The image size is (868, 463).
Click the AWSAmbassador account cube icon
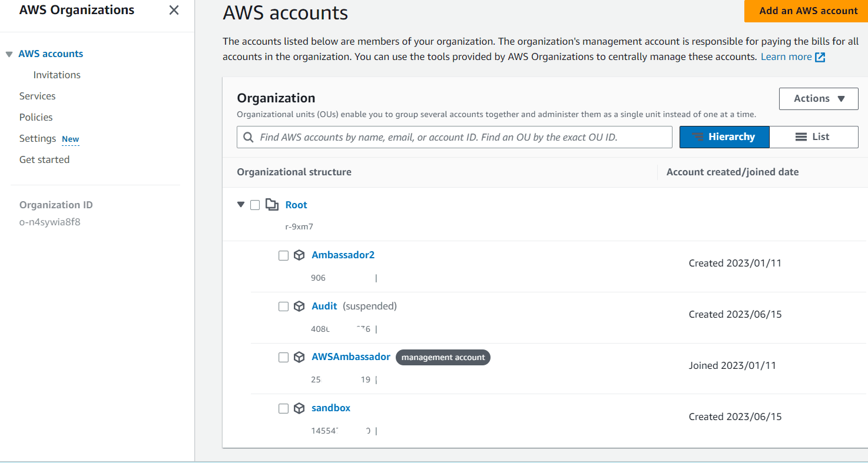(299, 358)
